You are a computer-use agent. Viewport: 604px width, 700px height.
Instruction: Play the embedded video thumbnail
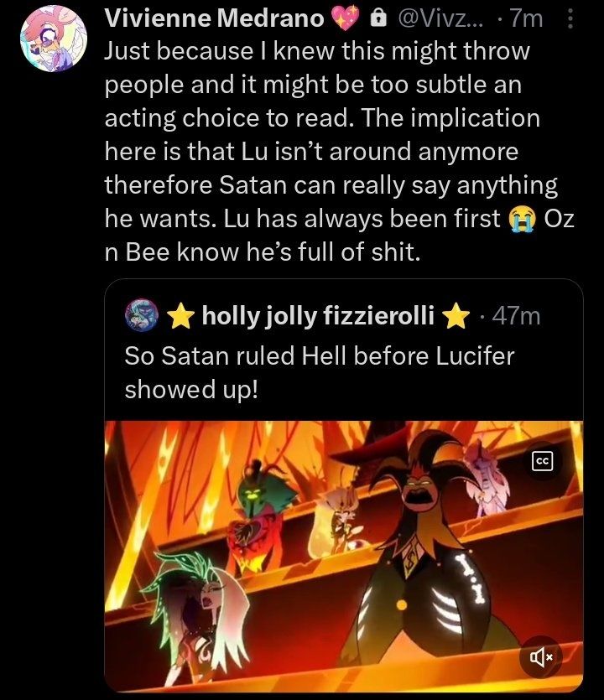[344, 556]
